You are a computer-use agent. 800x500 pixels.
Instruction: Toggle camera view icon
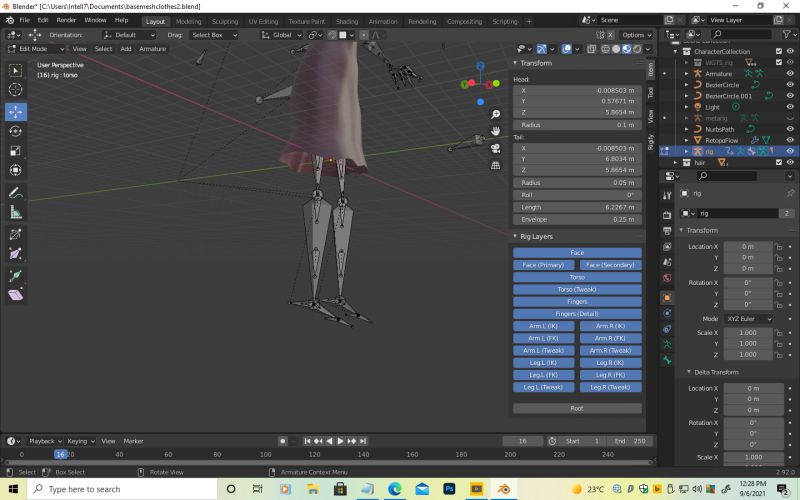click(x=495, y=148)
